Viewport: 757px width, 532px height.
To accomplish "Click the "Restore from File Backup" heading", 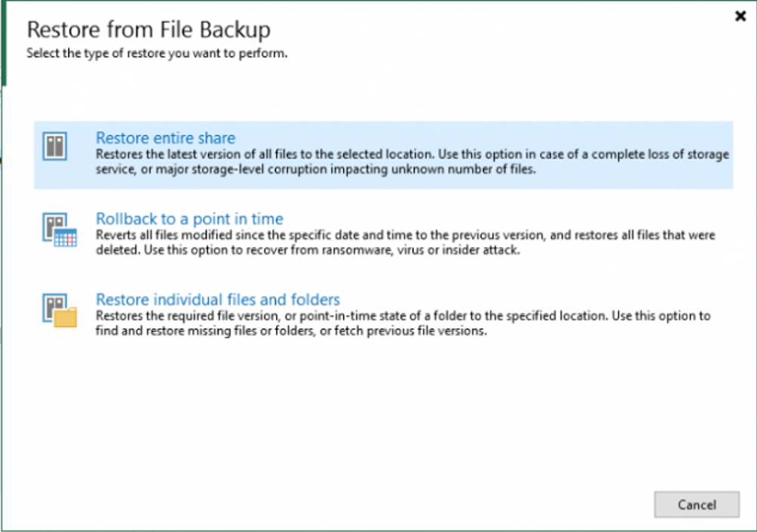I will (149, 29).
